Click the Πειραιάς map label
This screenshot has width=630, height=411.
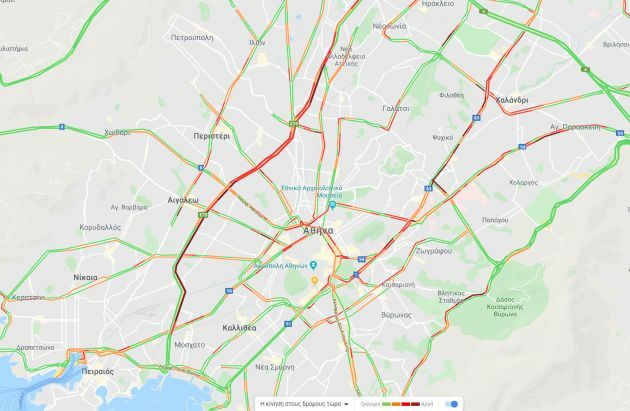pos(98,371)
